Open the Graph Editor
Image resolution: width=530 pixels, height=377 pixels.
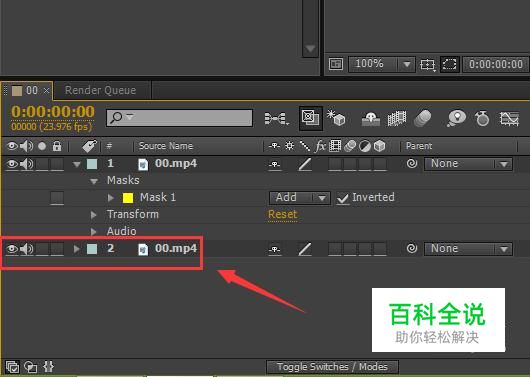coord(509,119)
